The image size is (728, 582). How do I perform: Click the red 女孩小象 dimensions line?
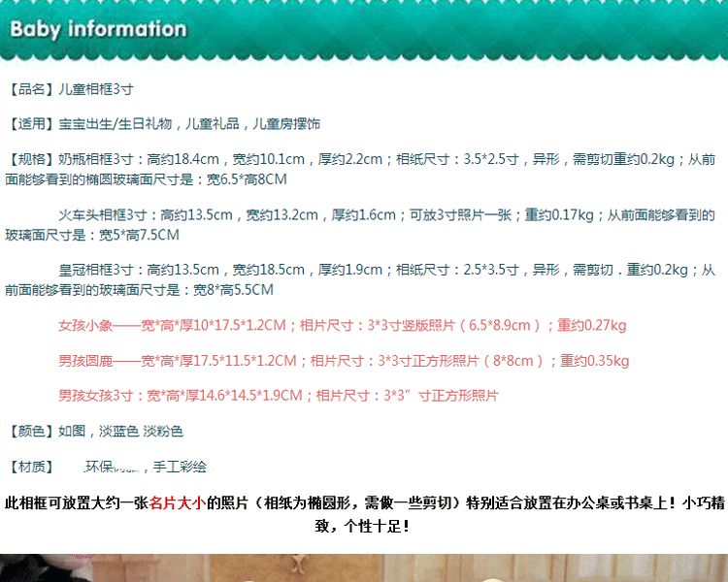pos(343,325)
